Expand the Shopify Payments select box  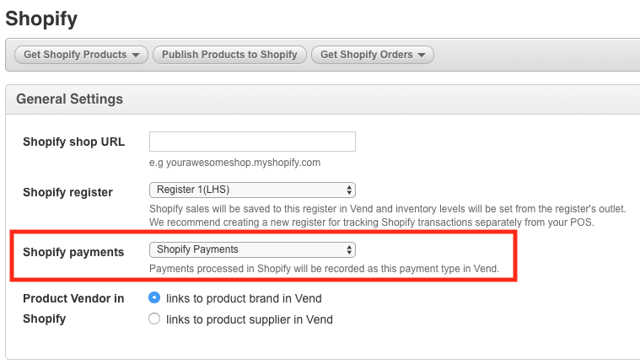point(252,249)
